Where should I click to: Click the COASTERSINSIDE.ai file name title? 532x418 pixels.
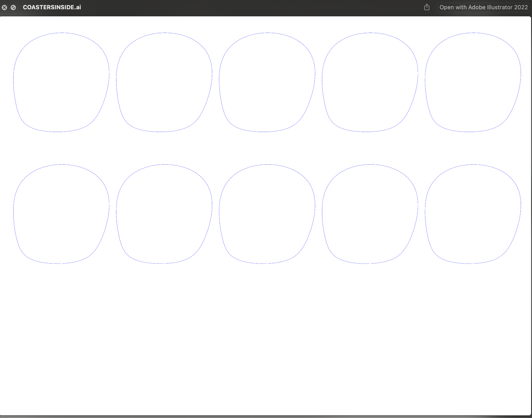52,7
